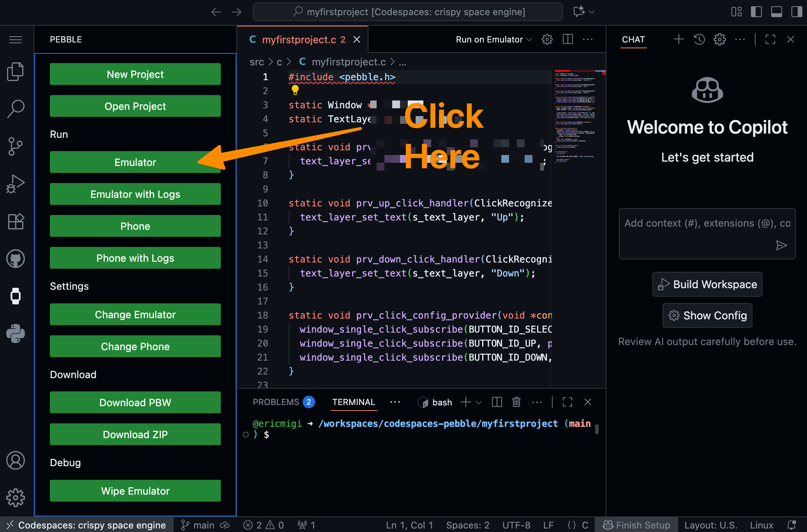Viewport: 807px width, 532px height.
Task: Open the GitHub panel in activity bar
Action: [16, 259]
